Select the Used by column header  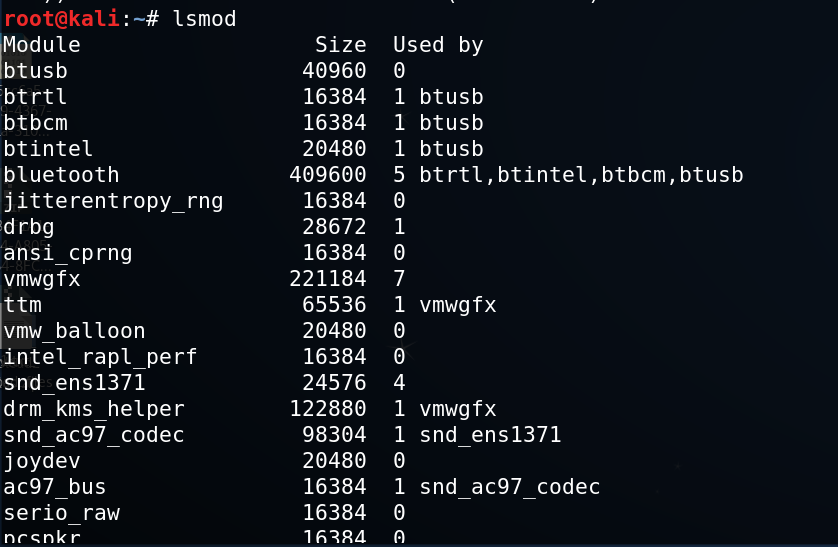[x=438, y=45]
